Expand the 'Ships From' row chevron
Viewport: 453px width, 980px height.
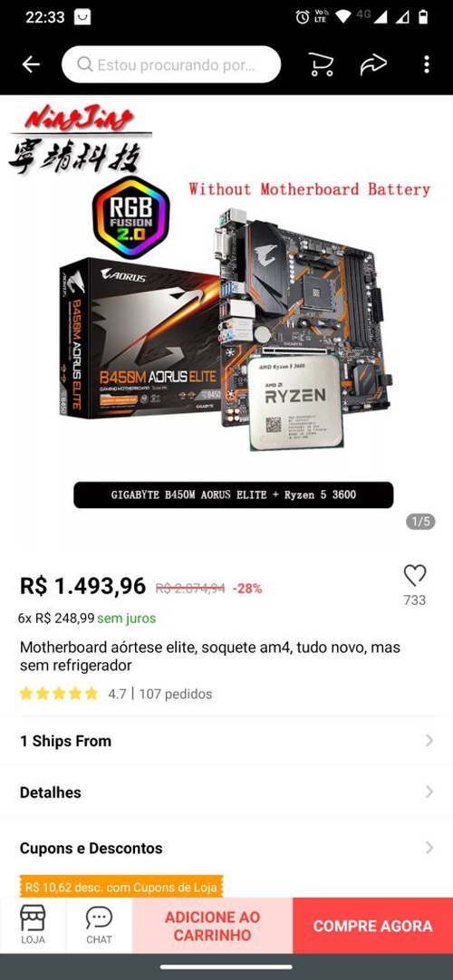[x=429, y=741]
